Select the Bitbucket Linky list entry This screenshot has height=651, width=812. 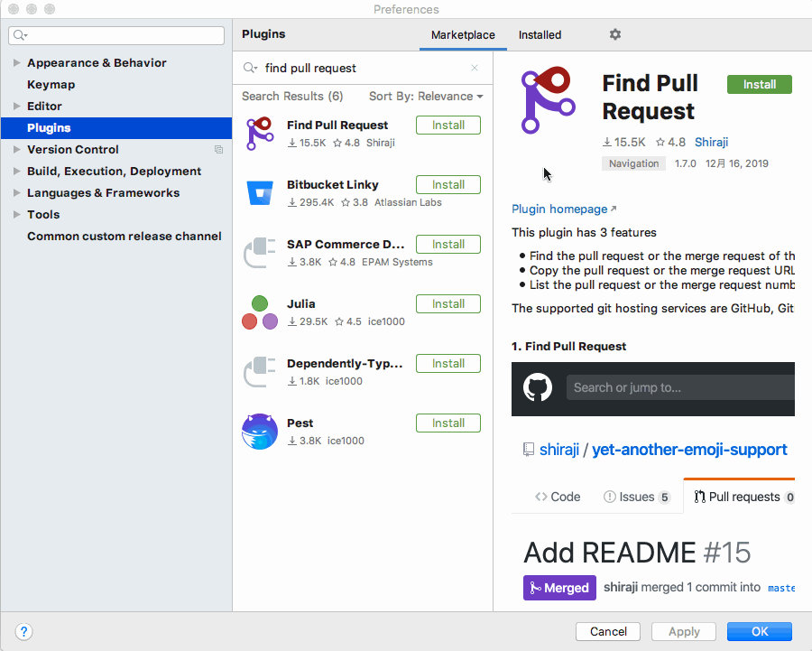[363, 193]
